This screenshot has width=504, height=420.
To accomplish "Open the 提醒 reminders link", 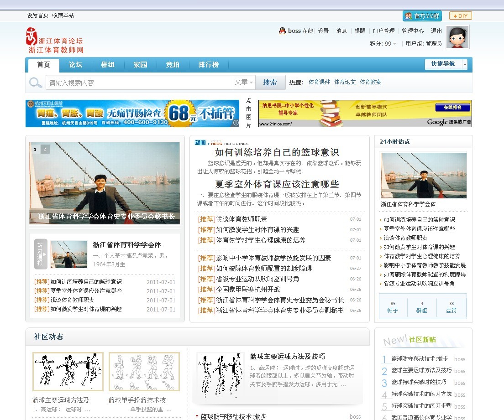I will (x=360, y=31).
